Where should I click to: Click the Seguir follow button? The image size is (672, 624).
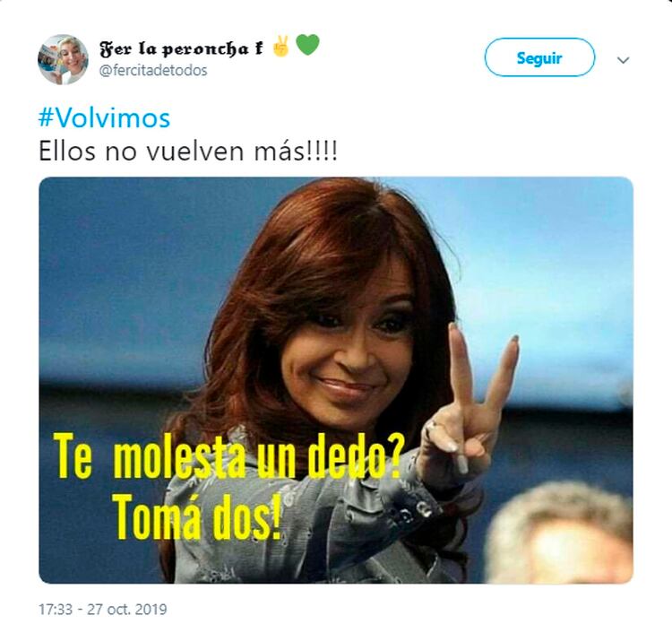pos(539,57)
